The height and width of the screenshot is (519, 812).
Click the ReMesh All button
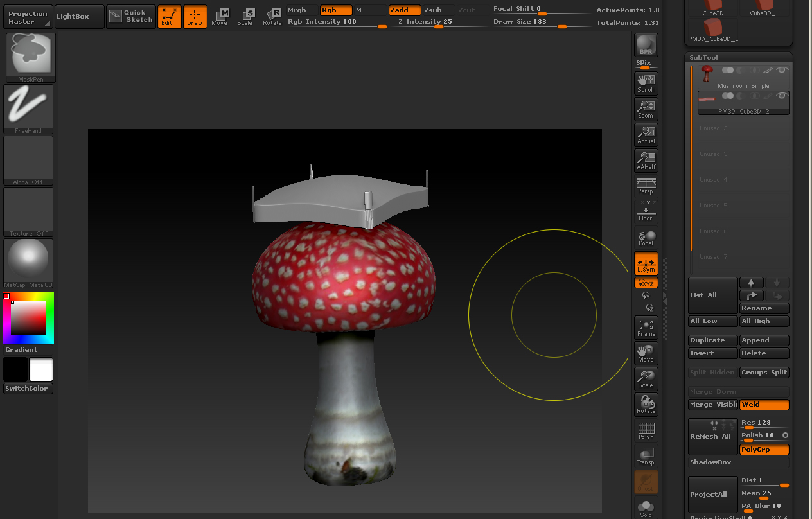[x=712, y=437]
